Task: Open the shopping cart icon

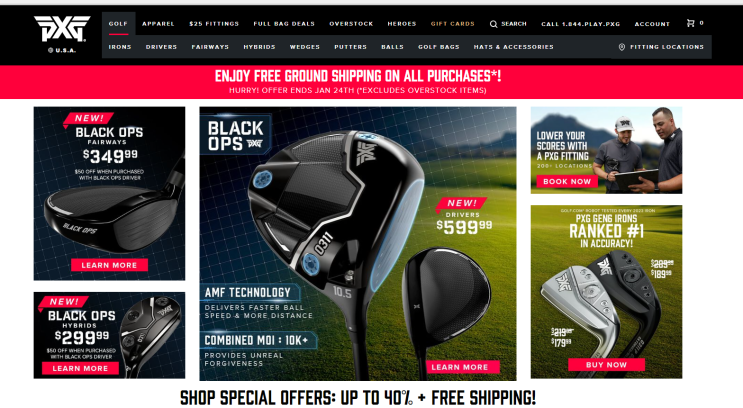Action: [x=690, y=23]
